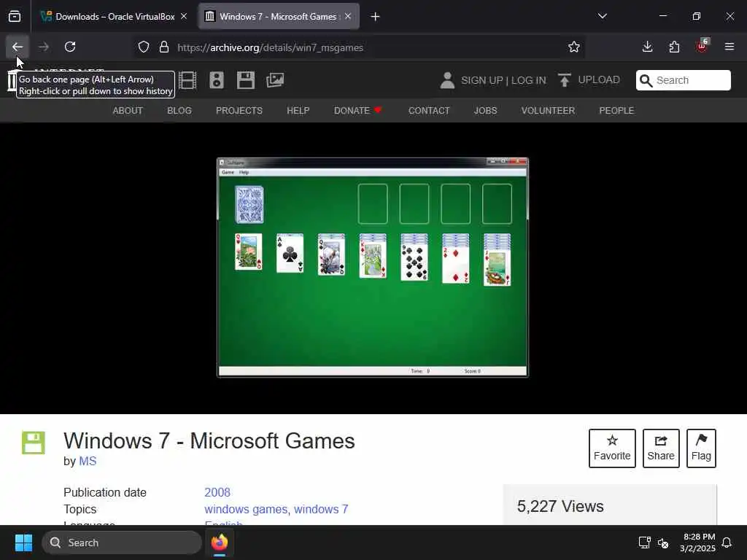Open the Internet Archive audio speaker icon
The height and width of the screenshot is (560, 747).
point(216,80)
